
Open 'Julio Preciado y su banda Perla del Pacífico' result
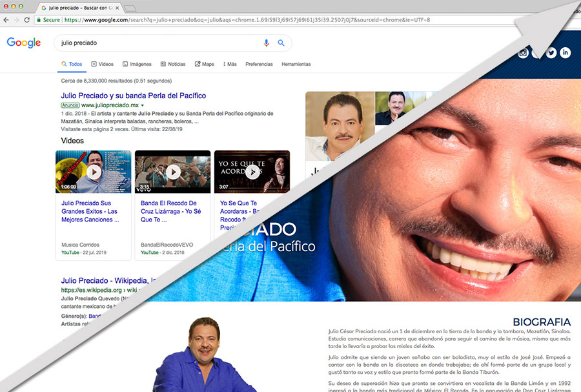click(x=134, y=96)
